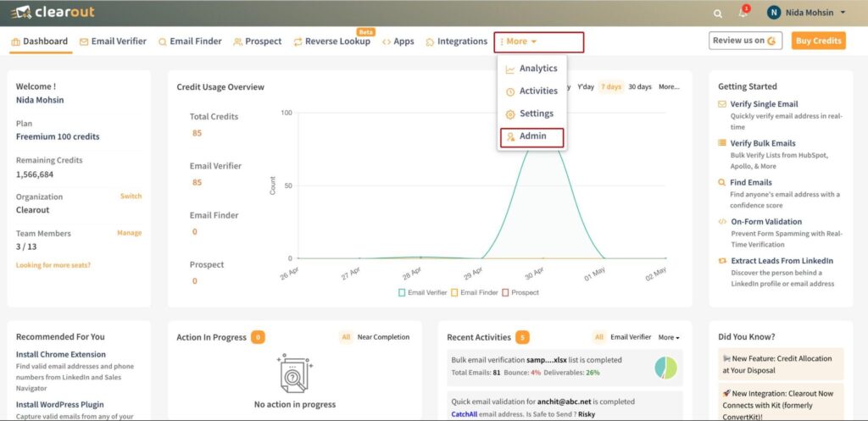Toggle Prospect series in chart legend
868x421 pixels.
tap(520, 292)
